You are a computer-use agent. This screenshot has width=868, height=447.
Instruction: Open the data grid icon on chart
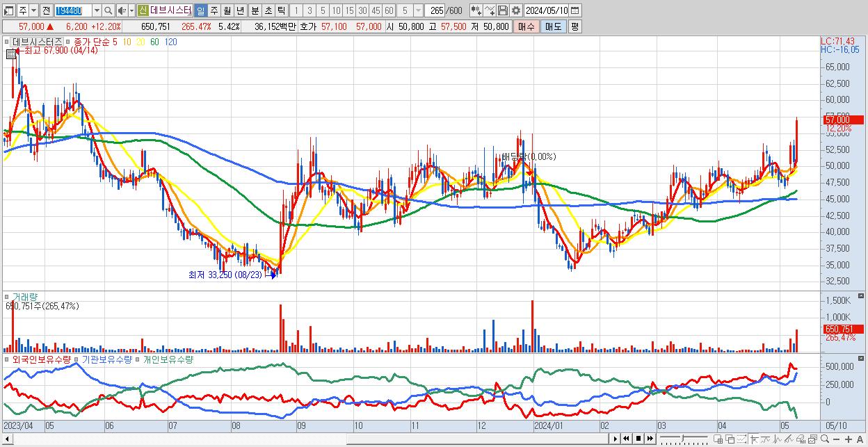tap(10, 54)
